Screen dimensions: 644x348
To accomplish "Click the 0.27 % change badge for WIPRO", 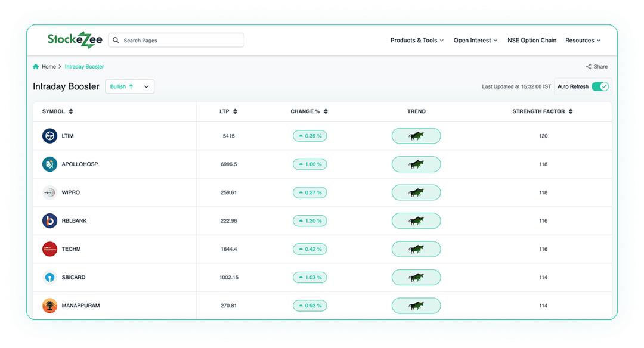I will (x=309, y=192).
